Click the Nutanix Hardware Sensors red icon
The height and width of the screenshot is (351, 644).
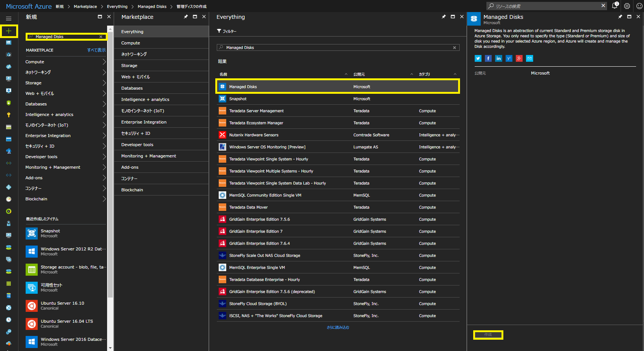click(x=222, y=135)
